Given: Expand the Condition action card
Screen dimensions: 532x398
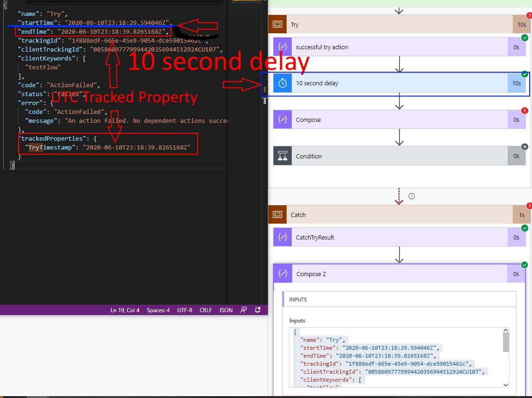Looking at the screenshot, I should 399,156.
